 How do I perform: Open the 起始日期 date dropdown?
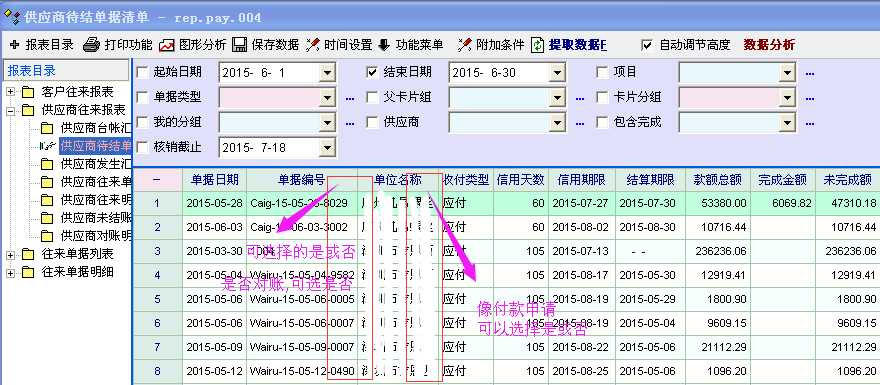coord(327,72)
